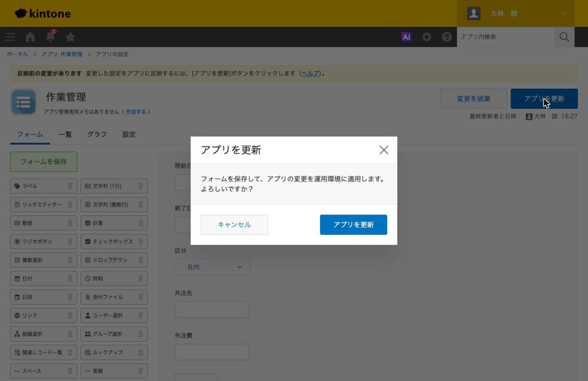Select the ラジオボタン field element
The width and height of the screenshot is (588, 381).
(44, 241)
